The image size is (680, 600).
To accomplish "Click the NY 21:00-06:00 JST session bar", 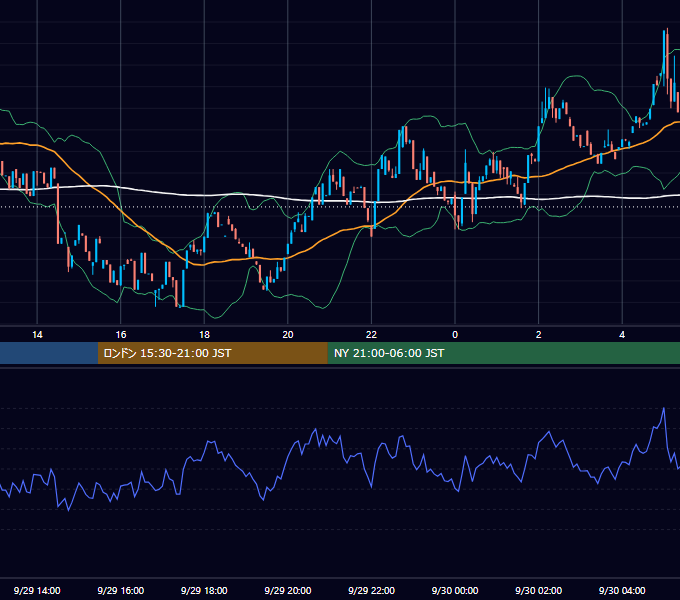I will point(503,353).
